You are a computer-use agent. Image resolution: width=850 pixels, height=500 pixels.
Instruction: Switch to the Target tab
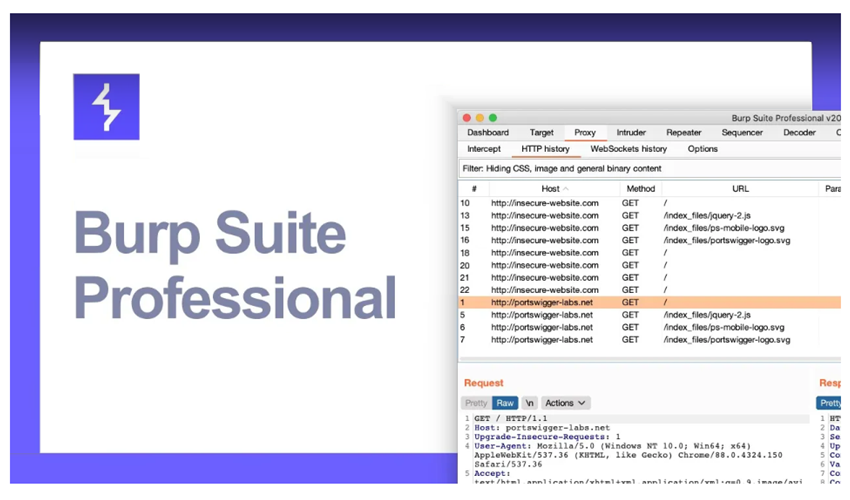(542, 132)
